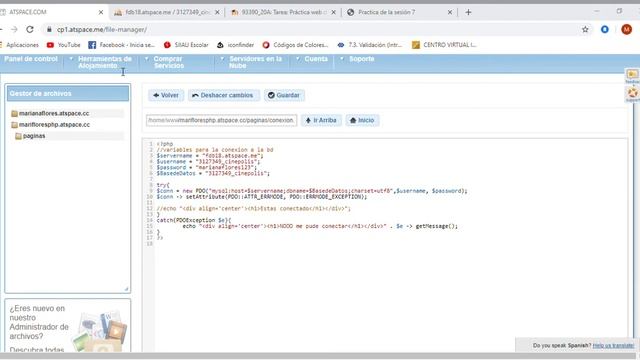Expand the Comprar Servicios menu
640x360 pixels.
(168, 62)
